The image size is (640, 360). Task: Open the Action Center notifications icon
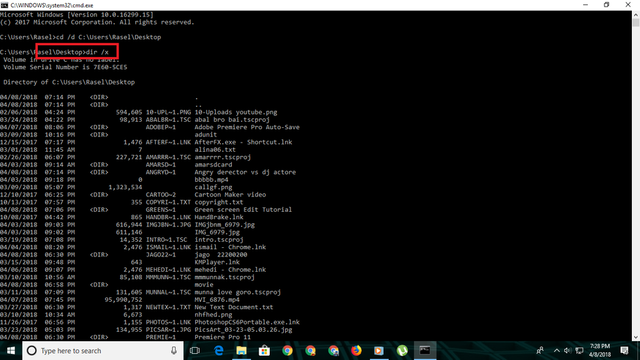tap(624, 351)
